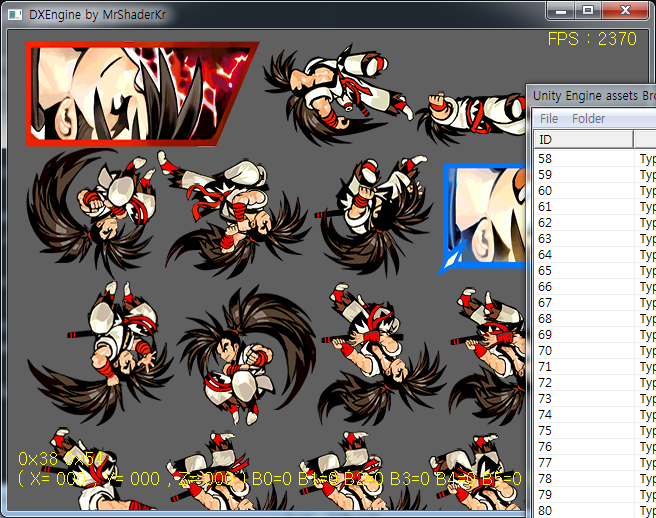The width and height of the screenshot is (656, 518).
Task: Select list row with ID 59
Action: click(x=595, y=174)
